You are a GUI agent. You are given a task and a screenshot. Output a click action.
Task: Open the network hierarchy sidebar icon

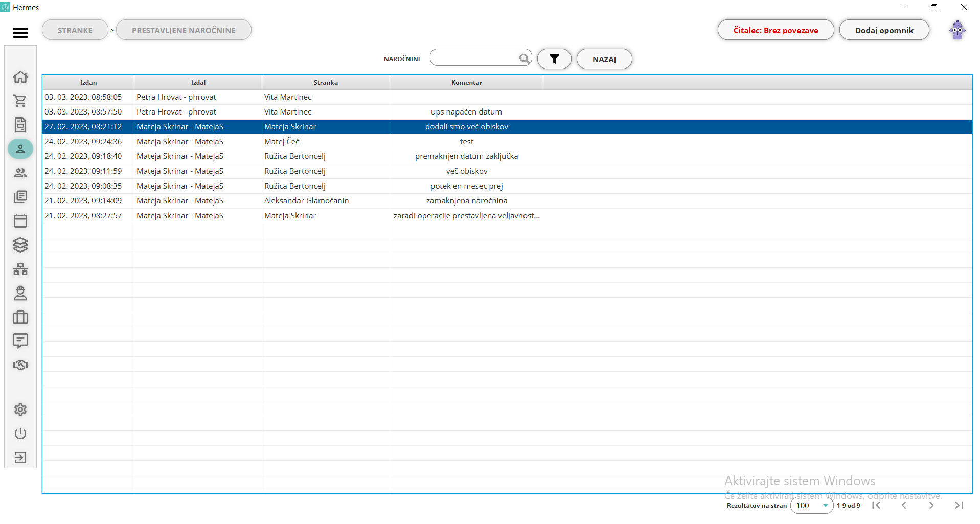[20, 269]
